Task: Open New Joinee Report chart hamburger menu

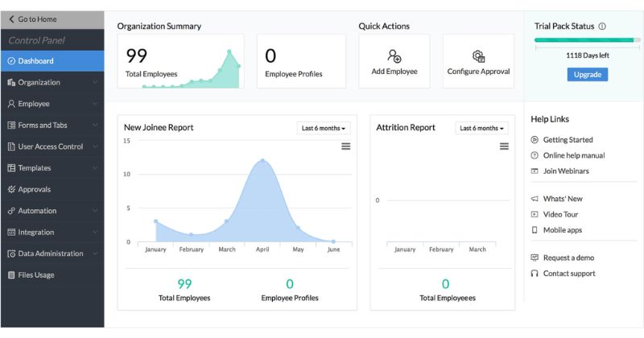Action: (346, 146)
